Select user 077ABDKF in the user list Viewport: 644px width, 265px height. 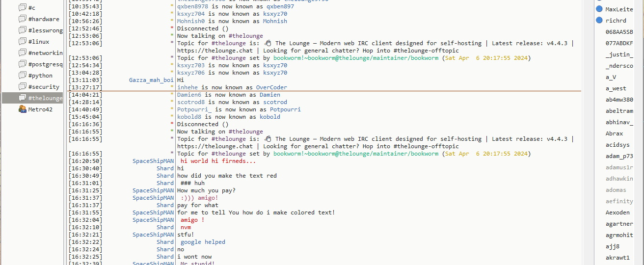(x=619, y=43)
